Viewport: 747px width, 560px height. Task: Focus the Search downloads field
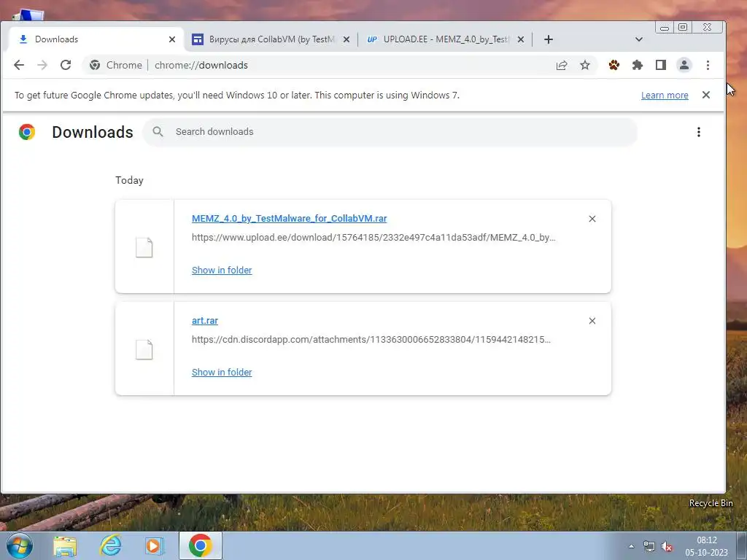390,132
